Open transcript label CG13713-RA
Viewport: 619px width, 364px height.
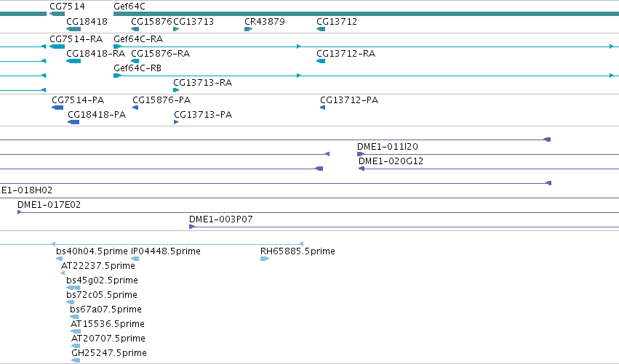click(202, 82)
